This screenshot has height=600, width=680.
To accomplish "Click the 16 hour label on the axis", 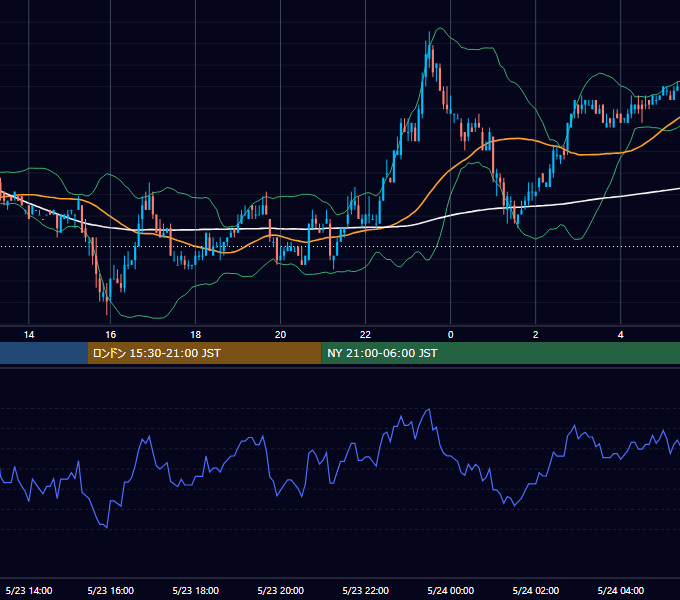I will (111, 335).
